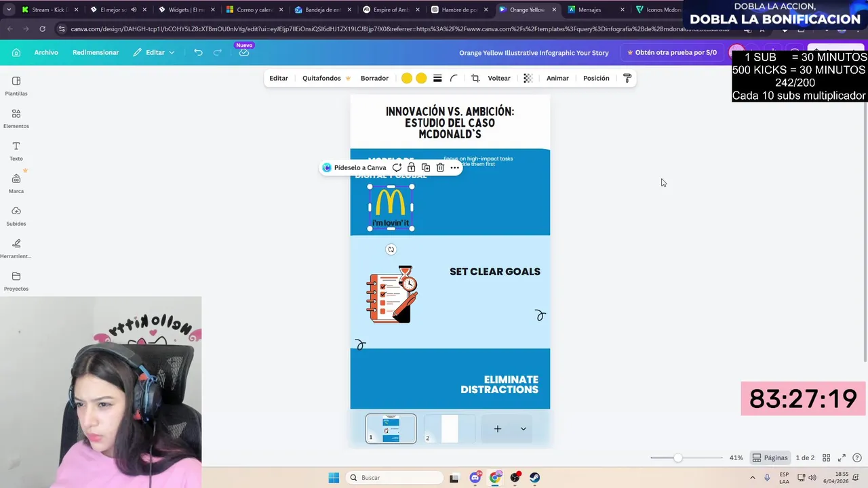
Task: Open Elementos panel in sidebar
Action: pos(16,119)
